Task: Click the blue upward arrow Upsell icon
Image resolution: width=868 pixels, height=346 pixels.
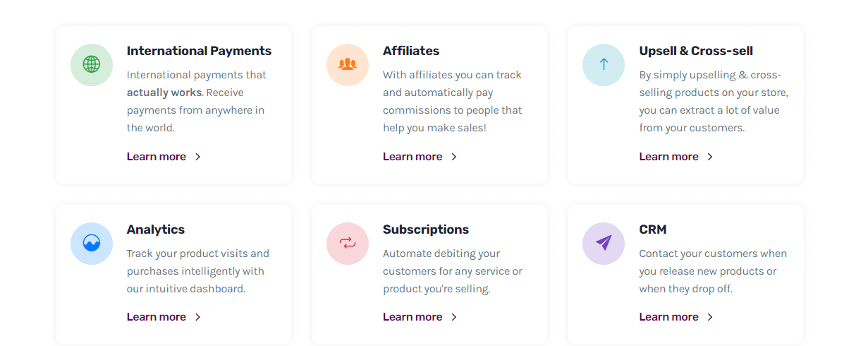Action: coord(604,65)
